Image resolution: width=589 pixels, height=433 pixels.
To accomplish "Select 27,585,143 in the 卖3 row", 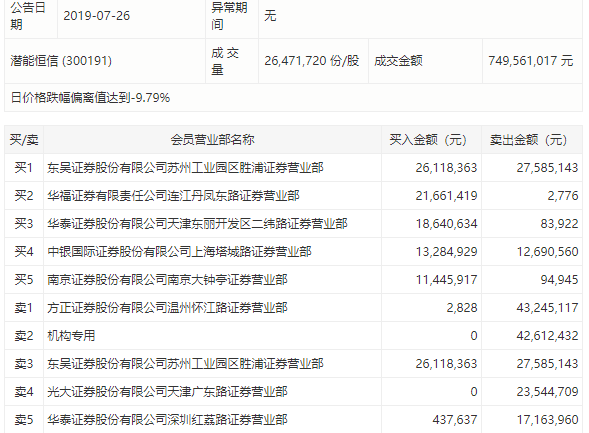I will point(547,364).
